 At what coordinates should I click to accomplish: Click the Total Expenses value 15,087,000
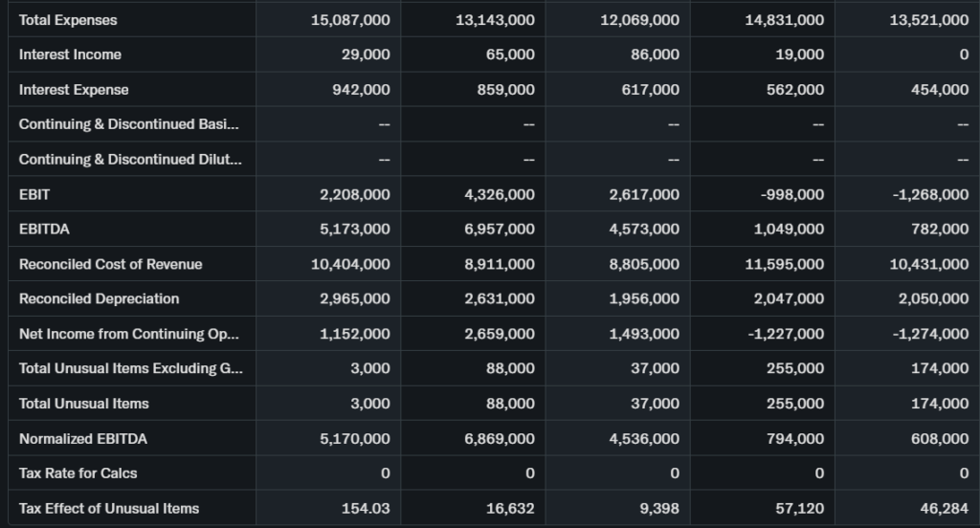(350, 20)
